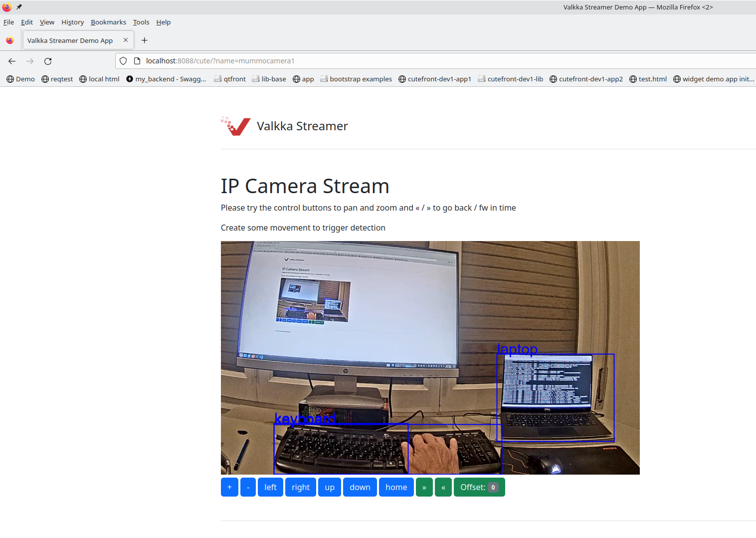Open the cutefront-dev1-lib bookmark folder

point(511,79)
